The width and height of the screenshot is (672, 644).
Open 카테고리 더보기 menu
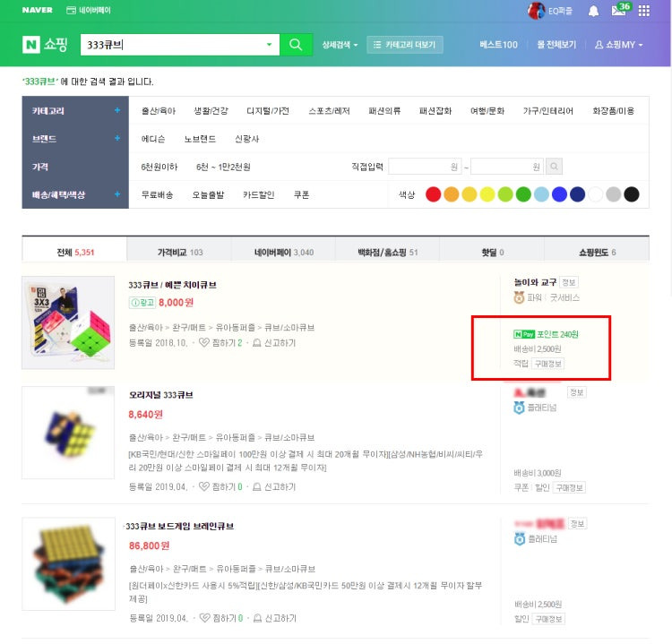(405, 45)
